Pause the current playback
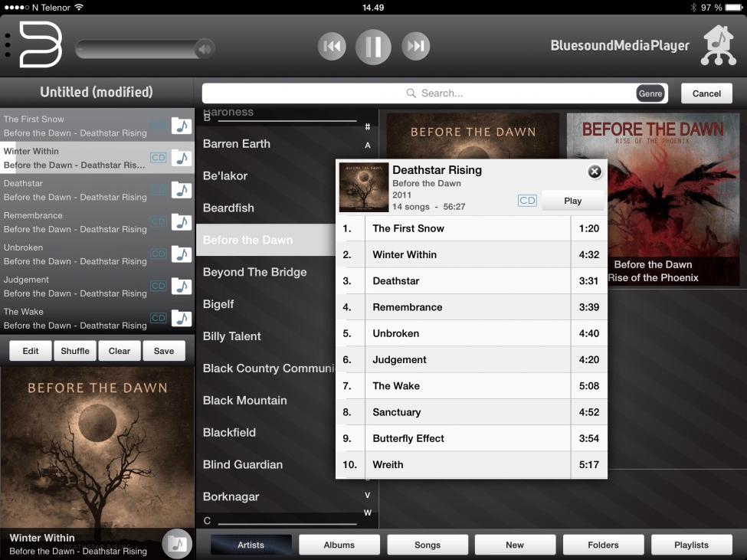 pos(373,47)
